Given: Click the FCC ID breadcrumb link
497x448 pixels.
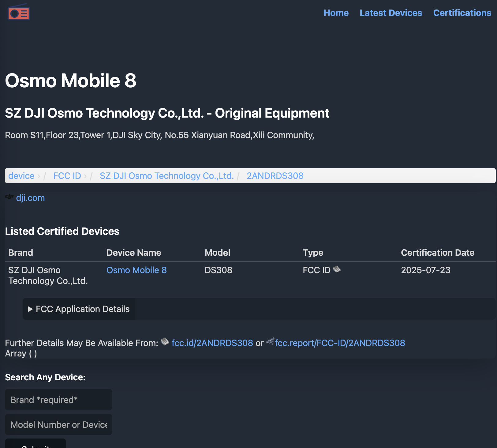Looking at the screenshot, I should click(67, 176).
